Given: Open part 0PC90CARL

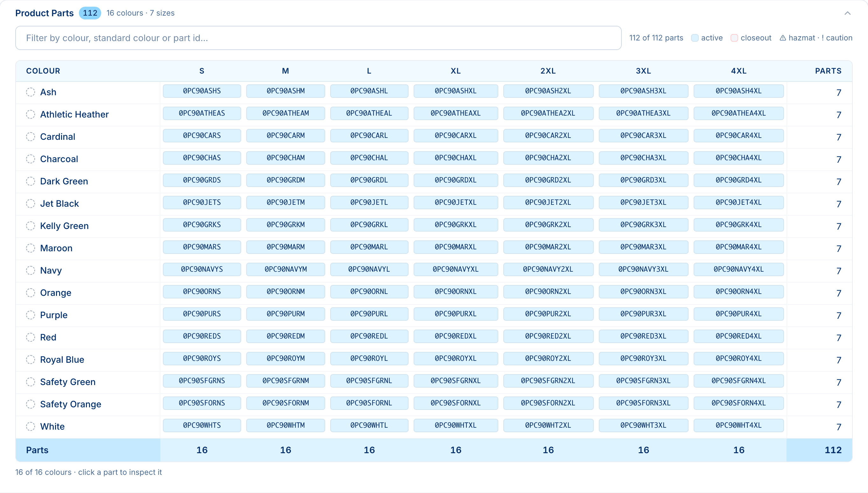Looking at the screenshot, I should point(369,136).
